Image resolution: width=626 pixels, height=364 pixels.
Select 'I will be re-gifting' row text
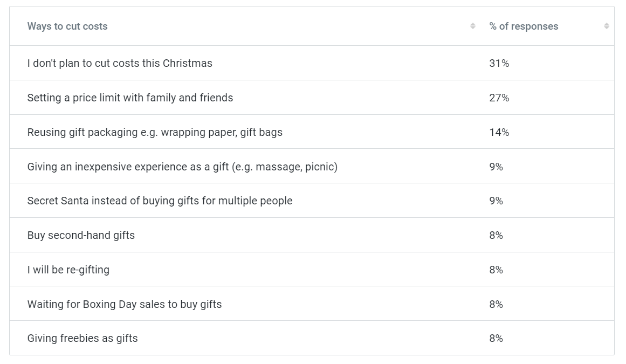(68, 270)
